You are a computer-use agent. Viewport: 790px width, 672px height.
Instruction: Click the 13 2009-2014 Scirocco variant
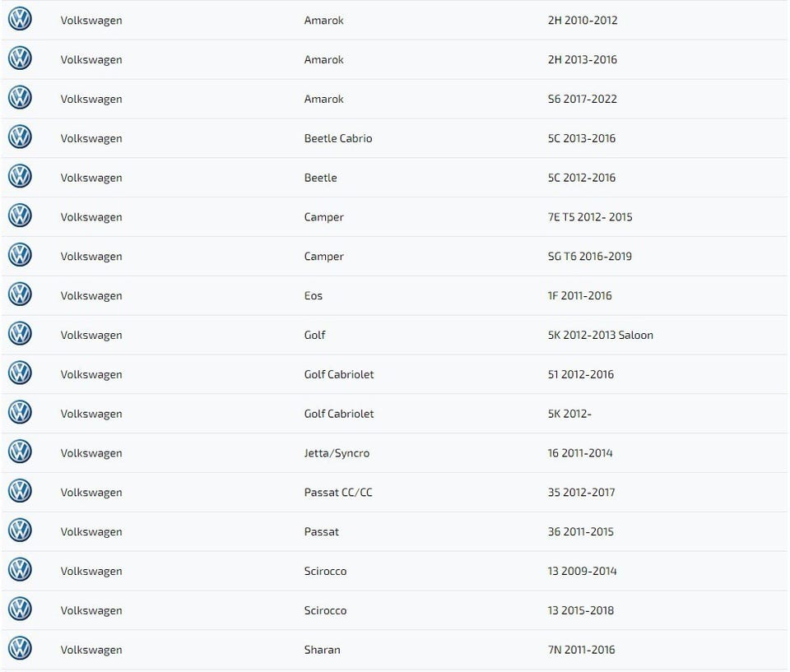pyautogui.click(x=582, y=571)
